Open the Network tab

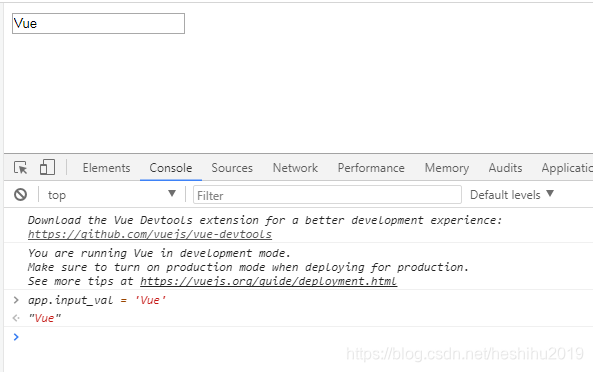(295, 168)
